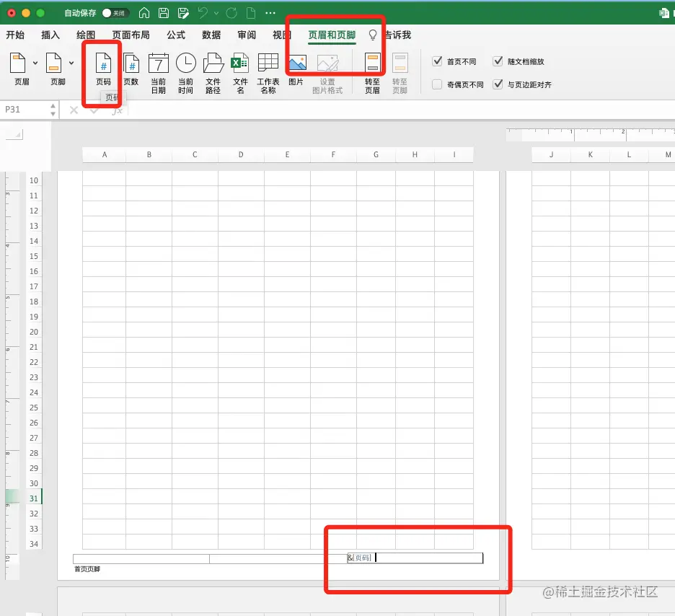Click the left footer section box
Screen dimensions: 675x616
coord(141,559)
